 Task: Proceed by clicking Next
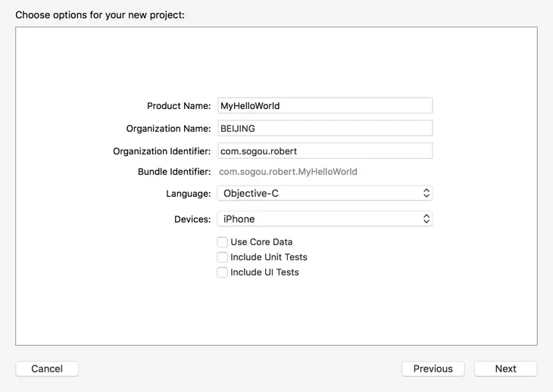click(x=505, y=369)
